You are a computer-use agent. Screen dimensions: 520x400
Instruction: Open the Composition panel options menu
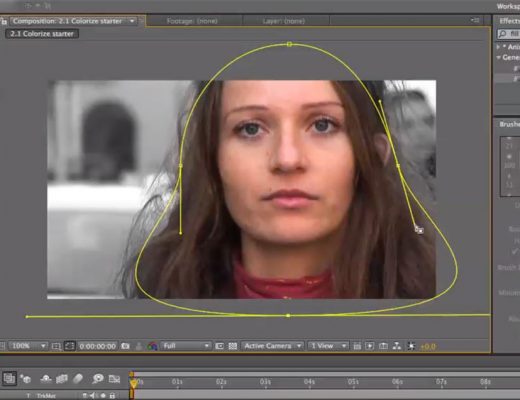475,21
